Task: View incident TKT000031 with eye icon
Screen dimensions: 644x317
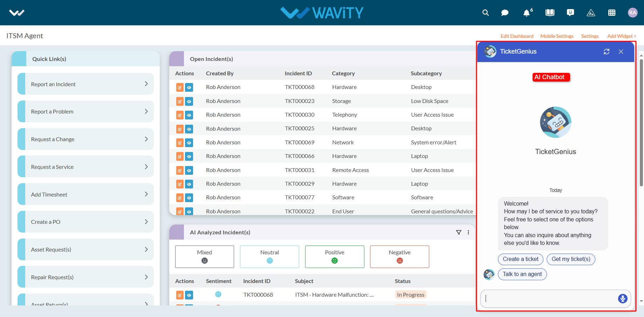Action: [x=189, y=170]
